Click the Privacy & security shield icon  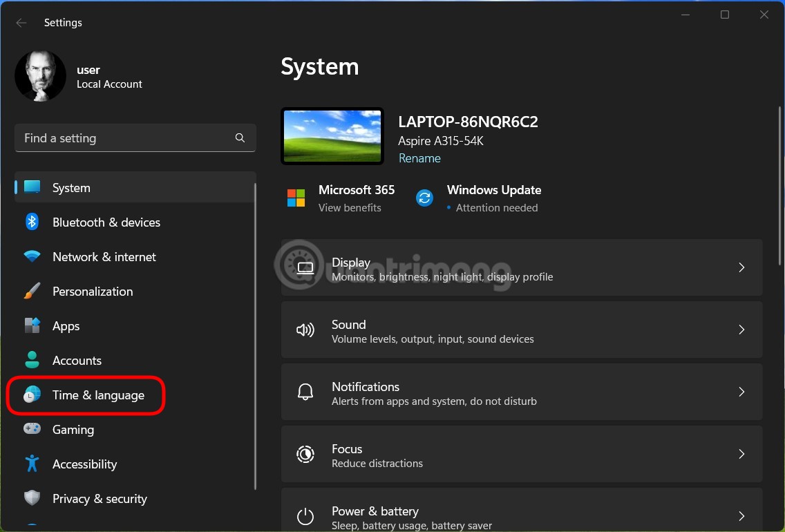click(32, 498)
